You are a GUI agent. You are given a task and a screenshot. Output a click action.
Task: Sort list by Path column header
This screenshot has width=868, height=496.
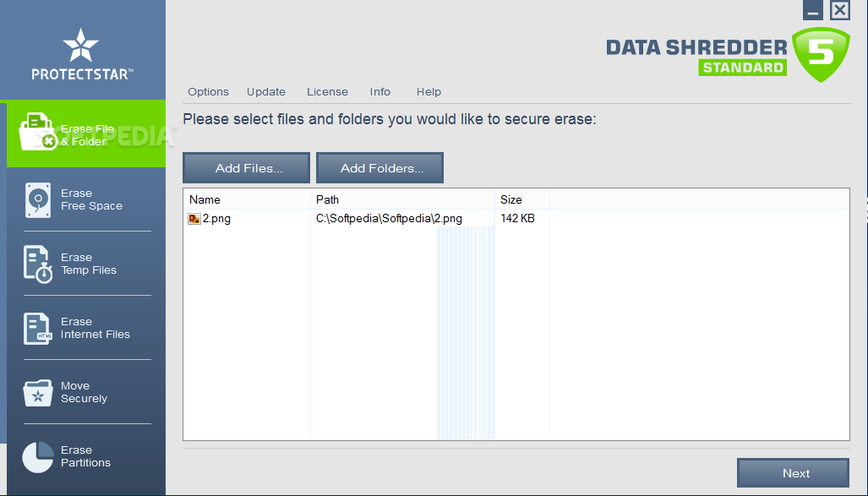click(x=402, y=199)
